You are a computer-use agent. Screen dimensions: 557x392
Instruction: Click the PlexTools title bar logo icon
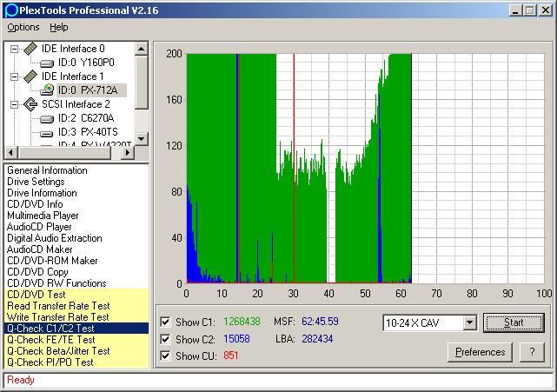[11, 10]
